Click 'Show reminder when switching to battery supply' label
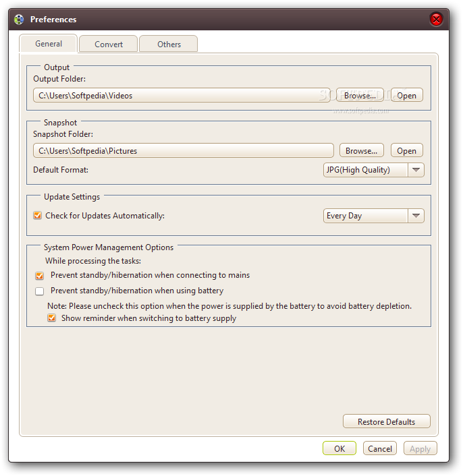 click(x=149, y=318)
